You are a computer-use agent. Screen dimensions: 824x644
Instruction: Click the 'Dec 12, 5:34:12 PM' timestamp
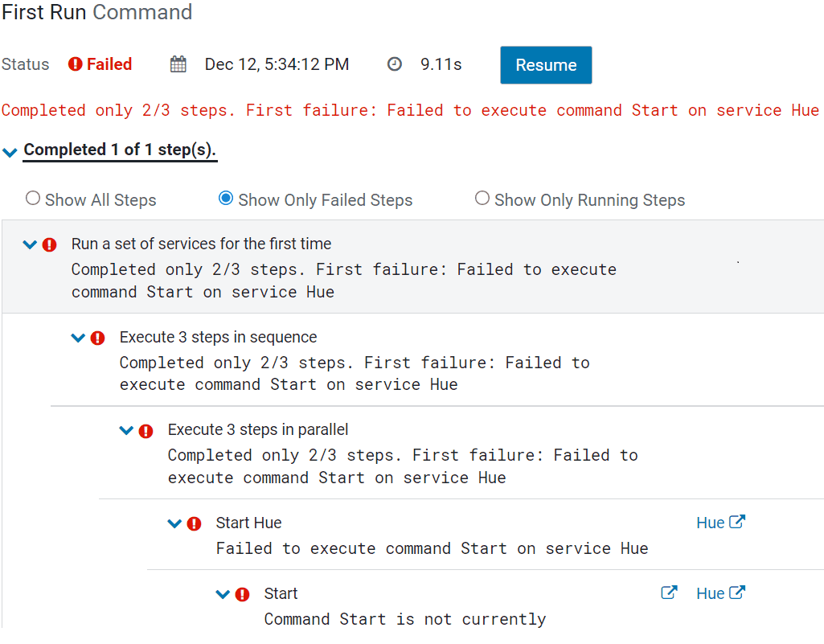(277, 64)
